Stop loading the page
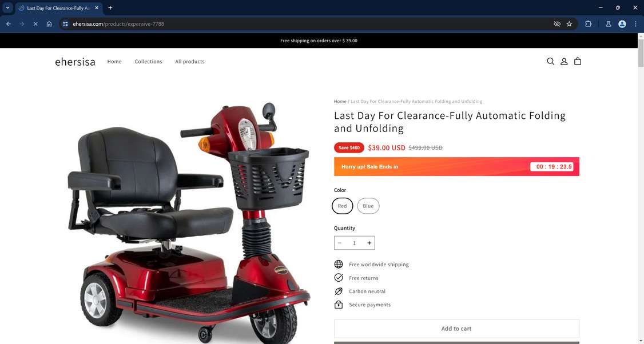The image size is (644, 344). pyautogui.click(x=35, y=24)
